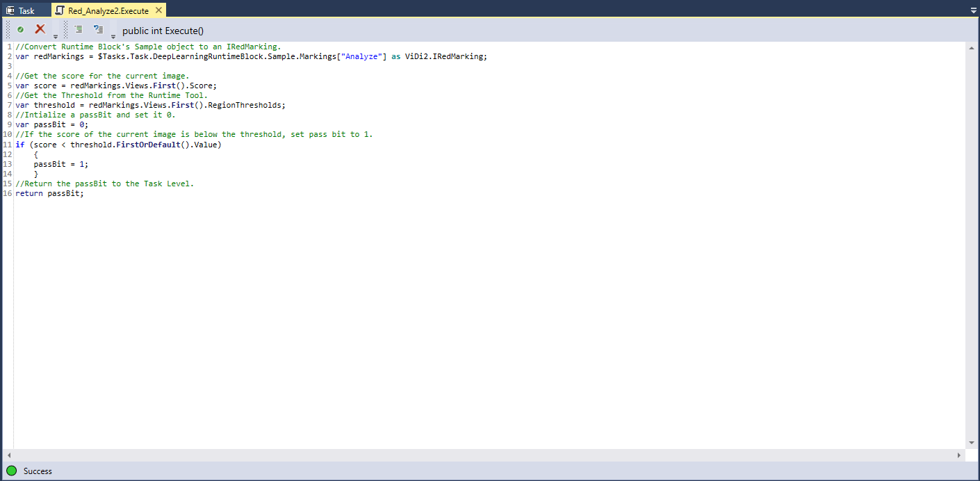Image resolution: width=980 pixels, height=481 pixels.
Task: Click the "passBit = 1;" code line
Action: [61, 164]
